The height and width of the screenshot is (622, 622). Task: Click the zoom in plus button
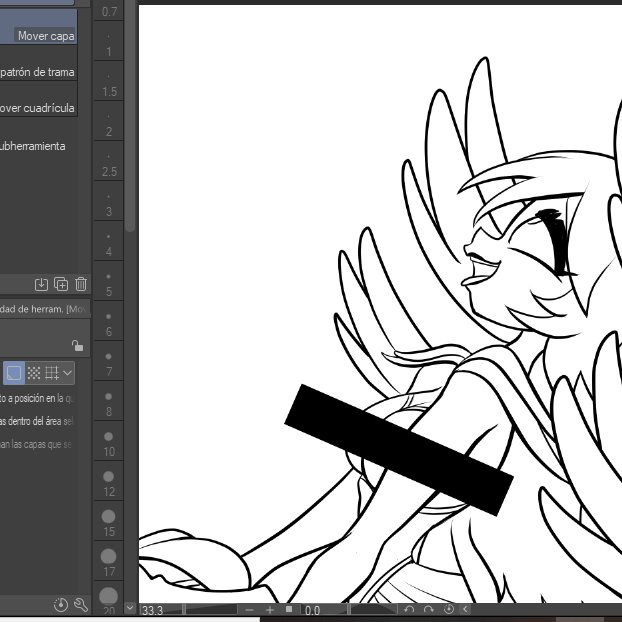coord(270,610)
